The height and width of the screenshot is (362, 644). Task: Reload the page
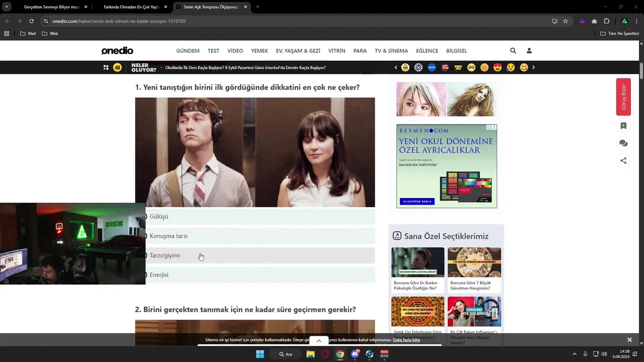(x=31, y=21)
